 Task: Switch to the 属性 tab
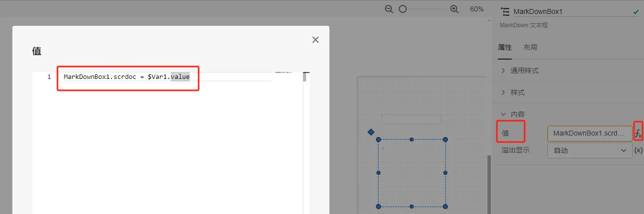point(505,47)
